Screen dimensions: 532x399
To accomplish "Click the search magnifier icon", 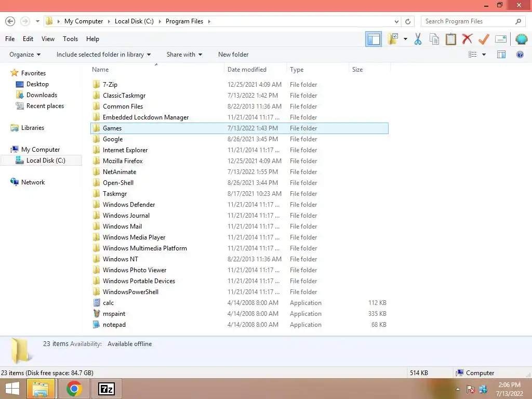I will [x=518, y=21].
